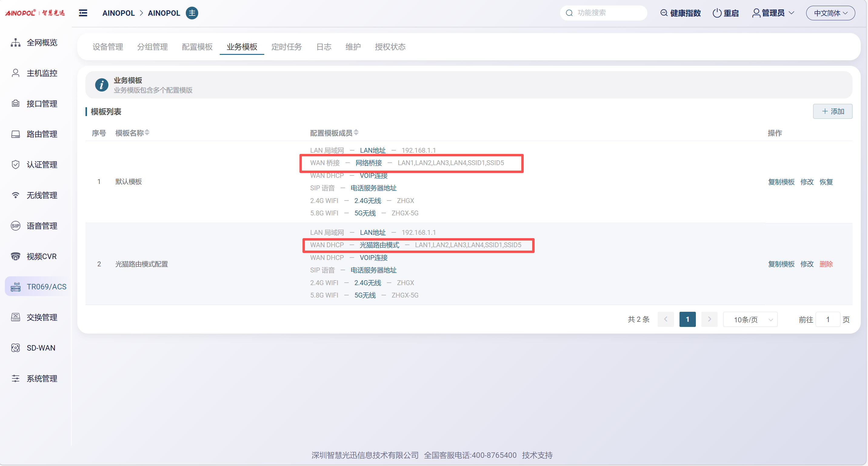Open the language selector dropdown
The height and width of the screenshot is (466, 868).
point(830,13)
